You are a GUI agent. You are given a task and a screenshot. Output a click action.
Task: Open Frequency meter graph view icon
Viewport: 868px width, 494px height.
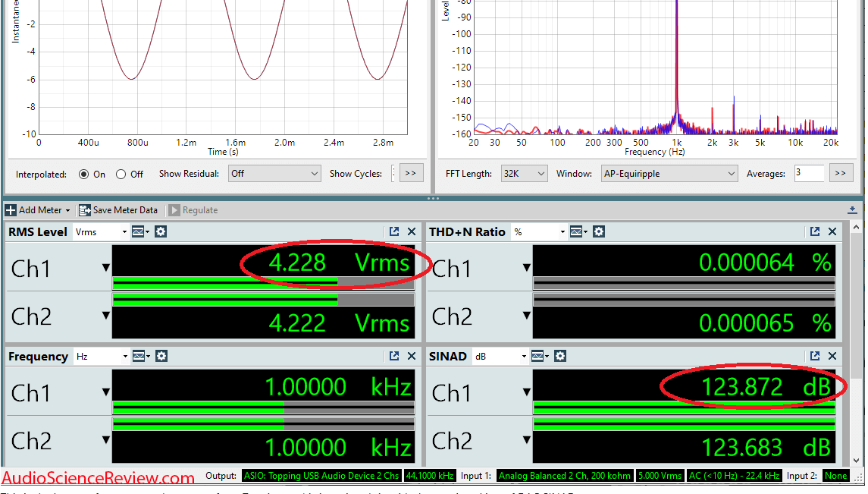(139, 356)
